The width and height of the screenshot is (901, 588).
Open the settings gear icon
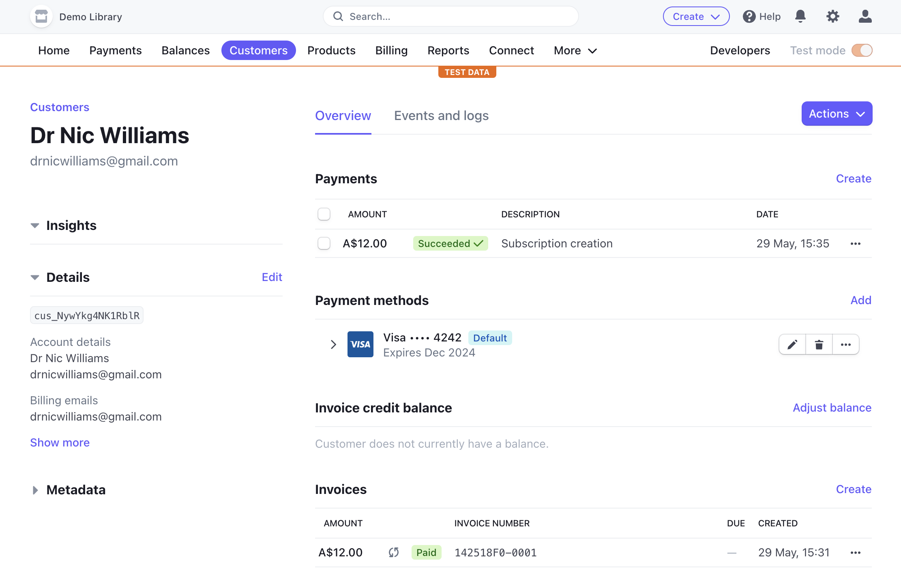pos(832,17)
